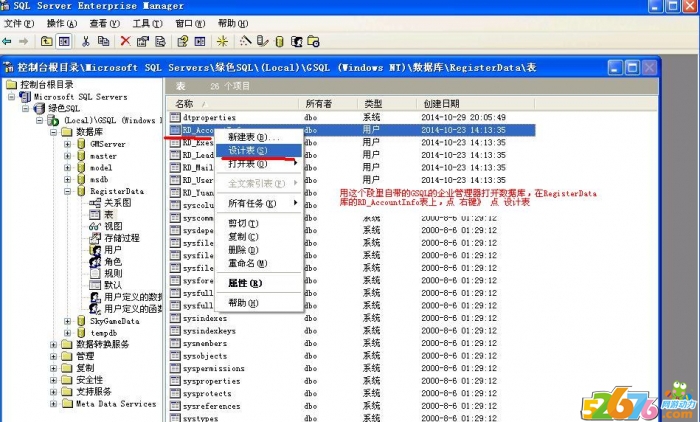Click the Copy toolbar icon
This screenshot has height=422, width=700.
click(x=104, y=42)
